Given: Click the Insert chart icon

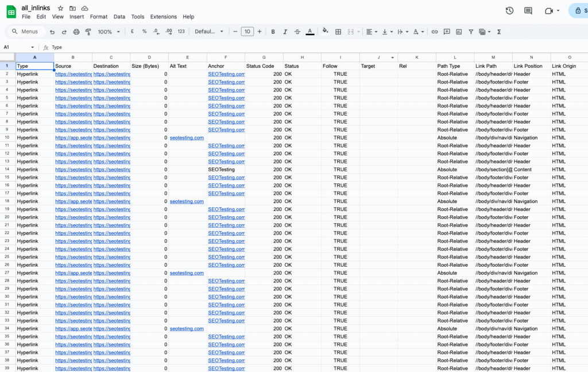Looking at the screenshot, I should pos(459,32).
